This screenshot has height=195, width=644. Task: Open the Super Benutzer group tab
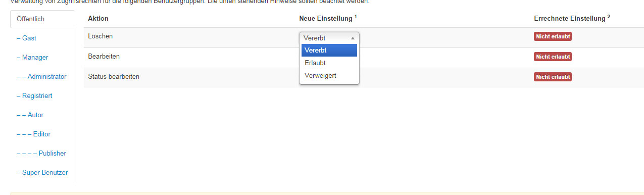pos(42,172)
